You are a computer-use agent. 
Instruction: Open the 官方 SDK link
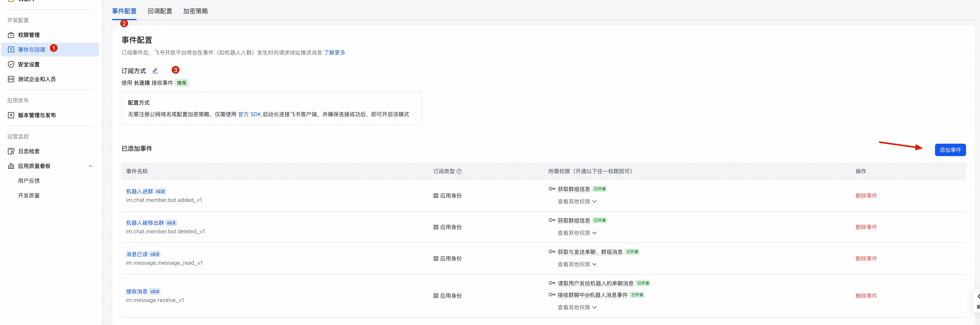[x=250, y=114]
